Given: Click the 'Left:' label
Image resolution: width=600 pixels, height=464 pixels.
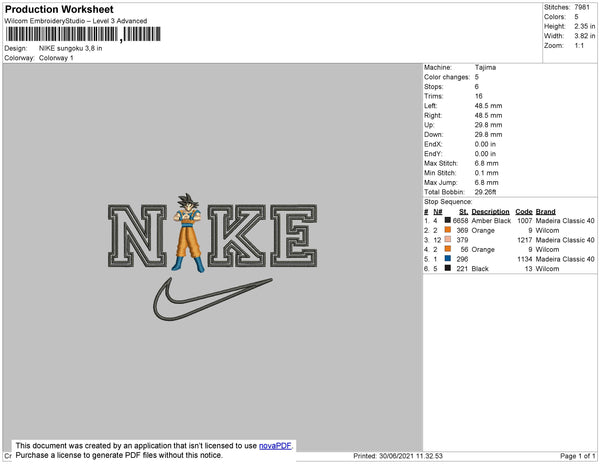Looking at the screenshot, I should [x=430, y=106].
